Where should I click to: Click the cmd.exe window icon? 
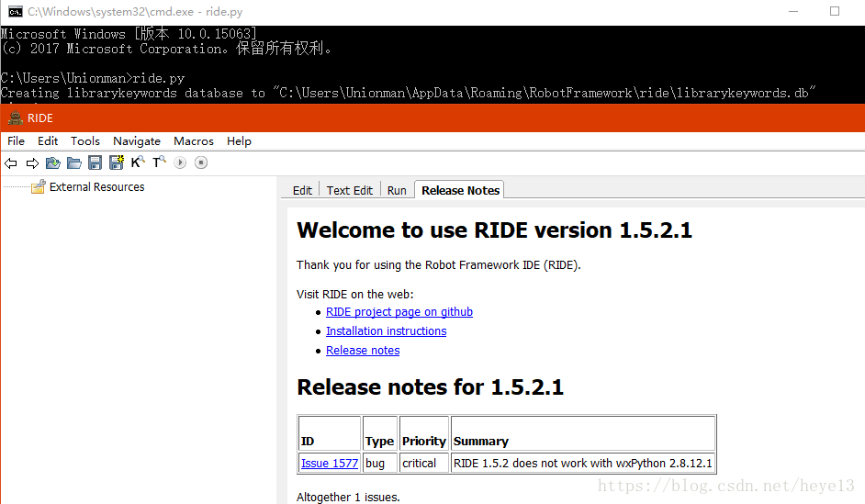click(16, 12)
